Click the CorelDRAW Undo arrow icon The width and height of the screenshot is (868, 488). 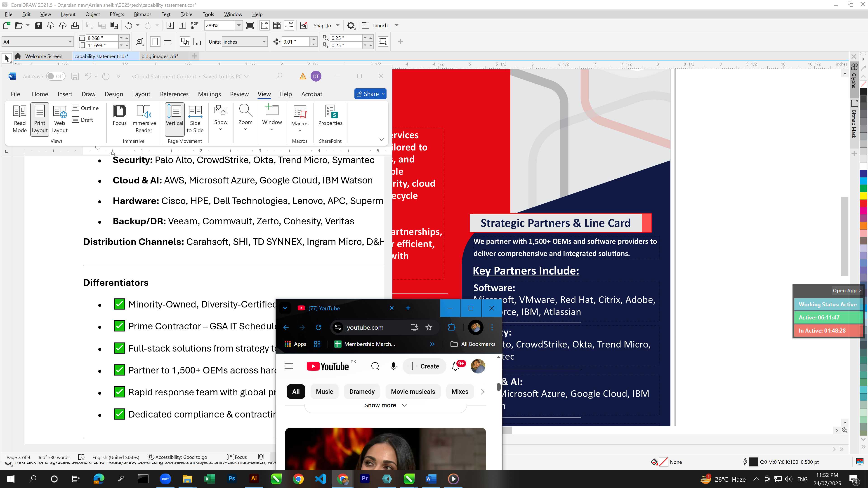coord(128,26)
